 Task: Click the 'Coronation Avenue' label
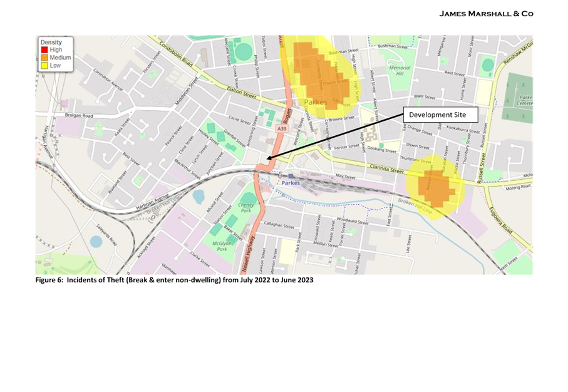tap(108, 80)
